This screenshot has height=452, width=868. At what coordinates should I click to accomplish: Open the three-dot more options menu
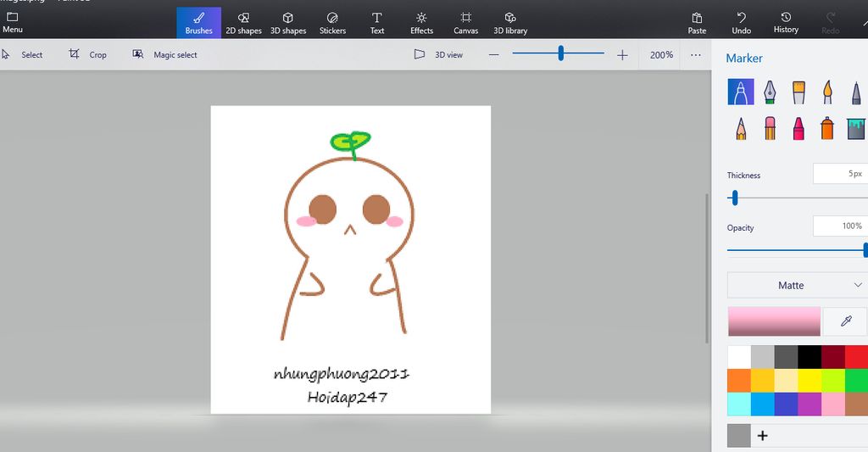(696, 55)
